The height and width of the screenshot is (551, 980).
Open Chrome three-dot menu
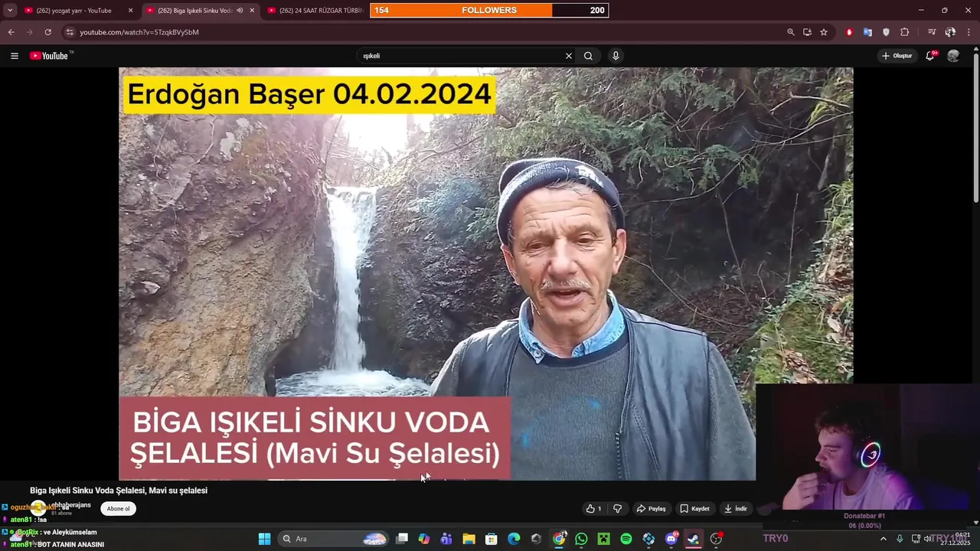(969, 32)
